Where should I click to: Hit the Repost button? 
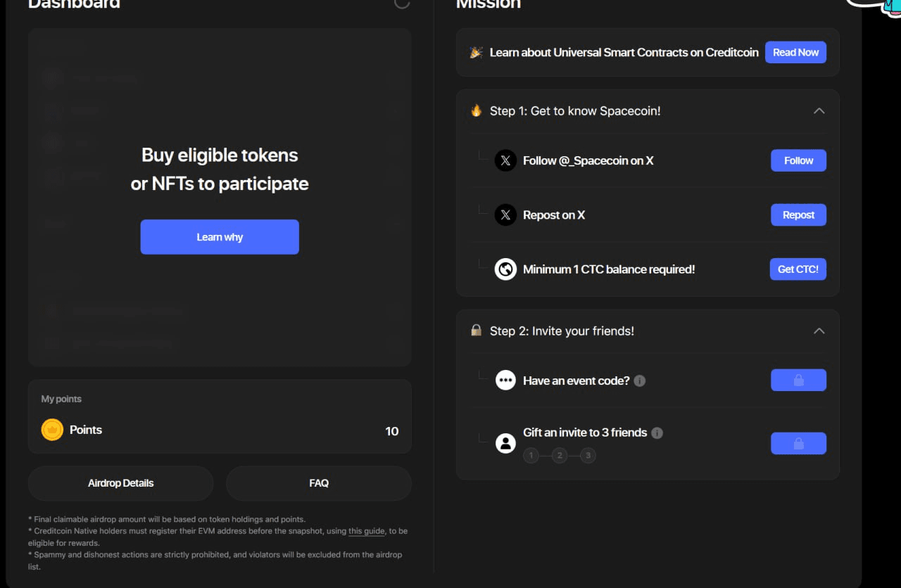pos(798,215)
